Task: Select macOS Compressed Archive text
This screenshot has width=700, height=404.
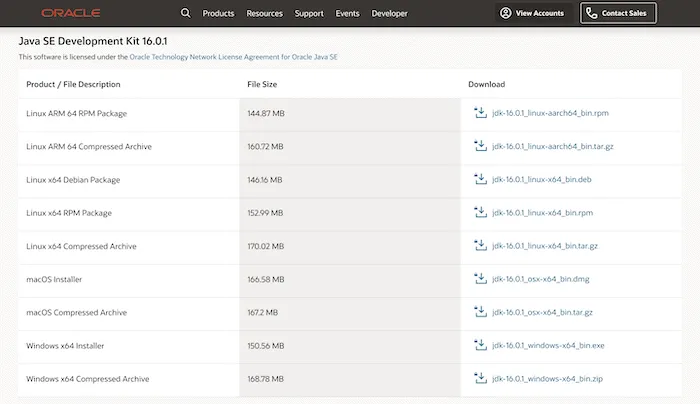Action: click(x=76, y=312)
